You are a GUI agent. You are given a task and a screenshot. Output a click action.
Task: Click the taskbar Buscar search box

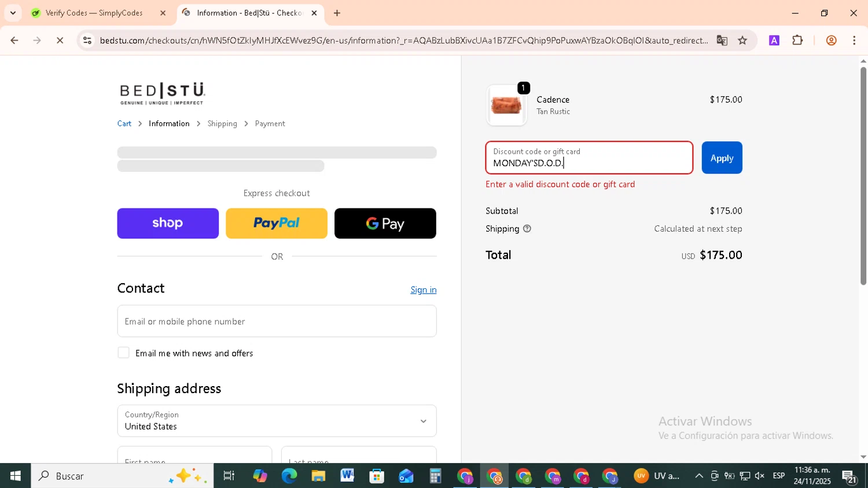click(122, 476)
